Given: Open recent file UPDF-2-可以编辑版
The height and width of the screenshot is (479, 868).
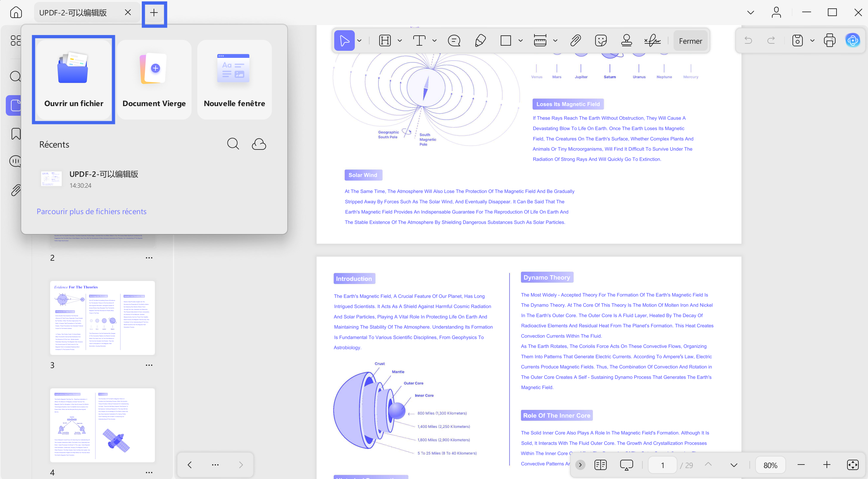Looking at the screenshot, I should click(x=154, y=179).
